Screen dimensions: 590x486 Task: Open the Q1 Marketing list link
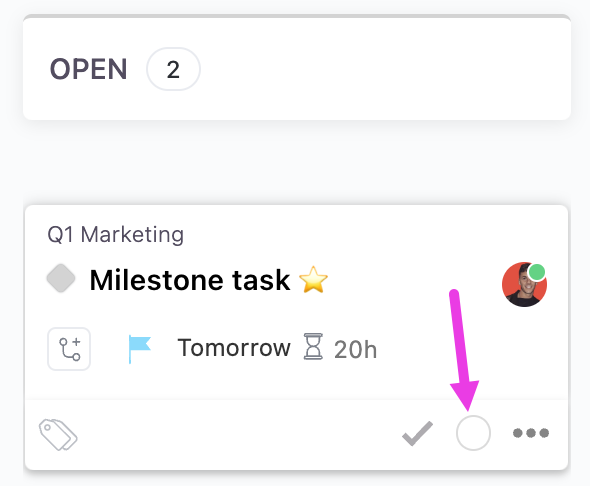[x=116, y=235]
